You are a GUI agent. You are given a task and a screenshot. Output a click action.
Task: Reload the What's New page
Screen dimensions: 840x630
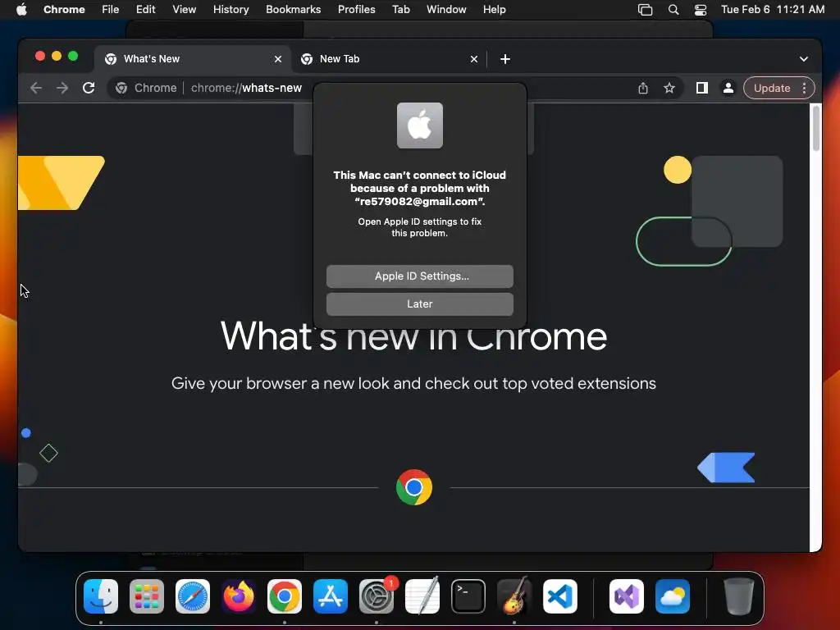(x=89, y=88)
